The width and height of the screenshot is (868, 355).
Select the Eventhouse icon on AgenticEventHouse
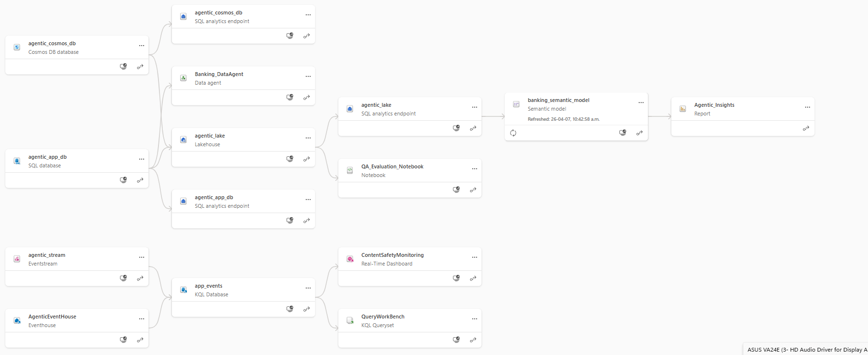pos(16,320)
